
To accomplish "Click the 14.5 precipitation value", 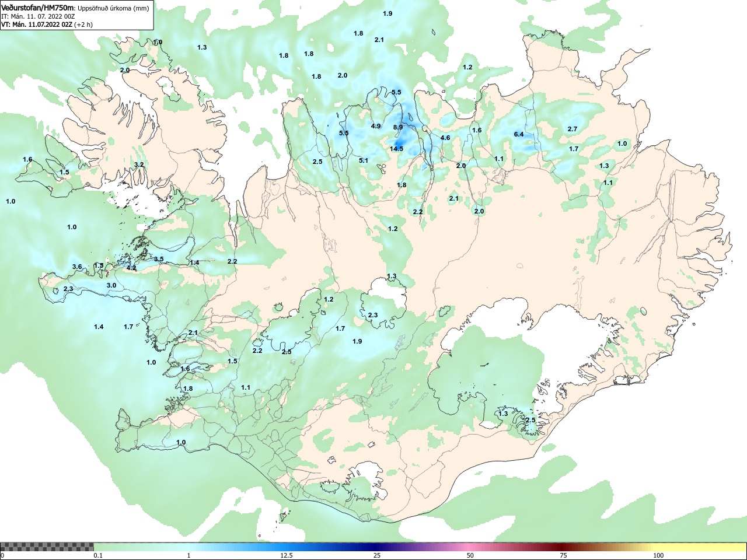I will click(396, 149).
